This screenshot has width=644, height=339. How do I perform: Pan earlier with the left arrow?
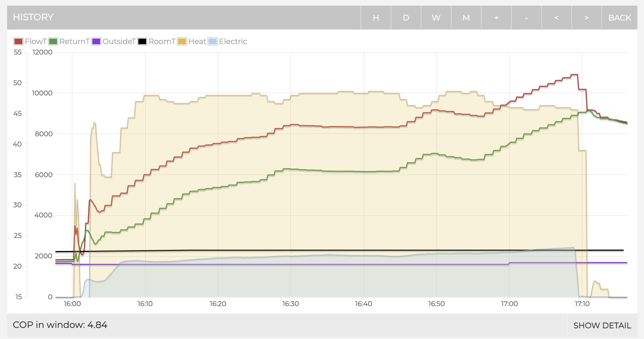point(556,18)
